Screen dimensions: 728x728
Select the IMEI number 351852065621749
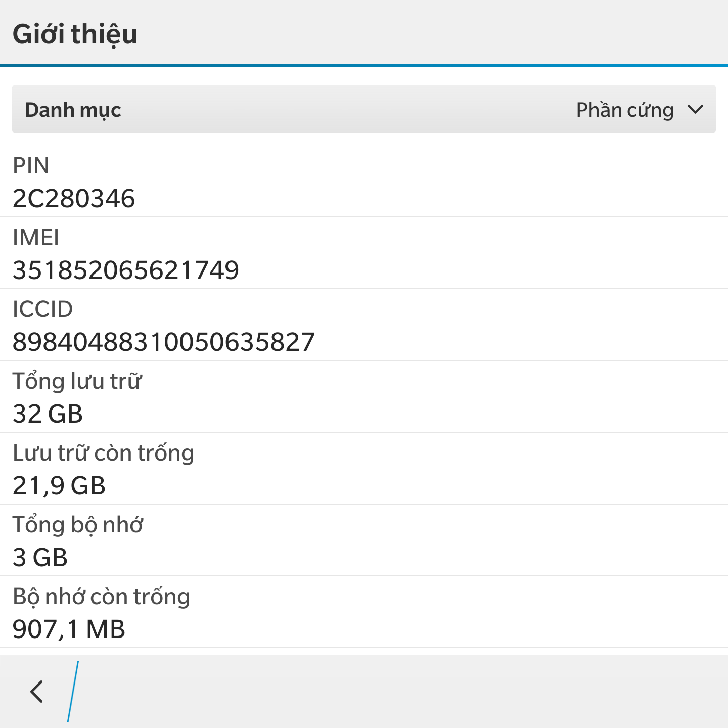click(125, 270)
